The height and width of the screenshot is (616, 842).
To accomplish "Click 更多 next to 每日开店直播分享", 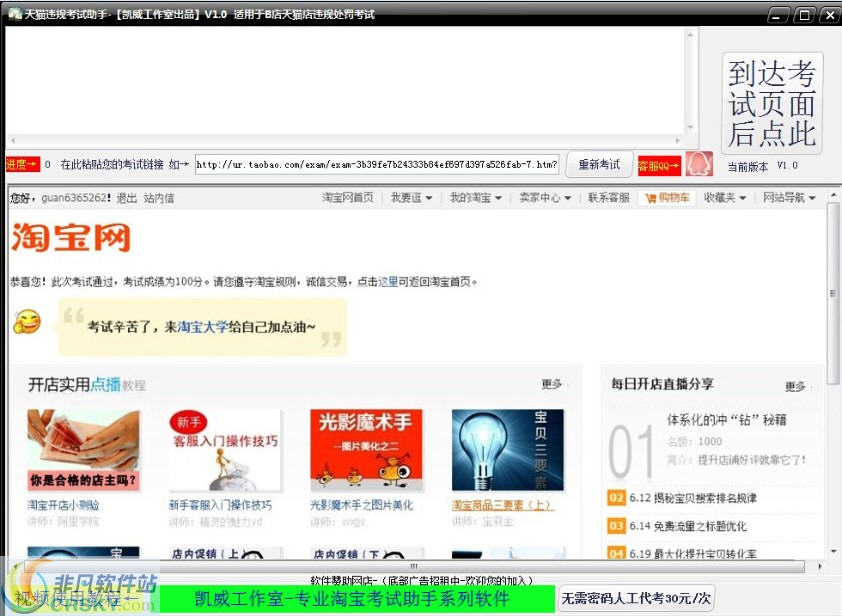I will click(x=795, y=386).
